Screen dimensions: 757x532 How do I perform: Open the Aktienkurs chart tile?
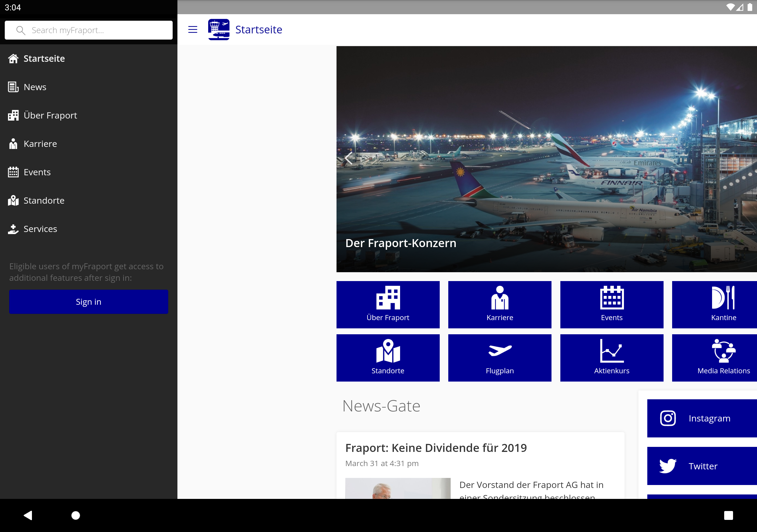[611, 358]
